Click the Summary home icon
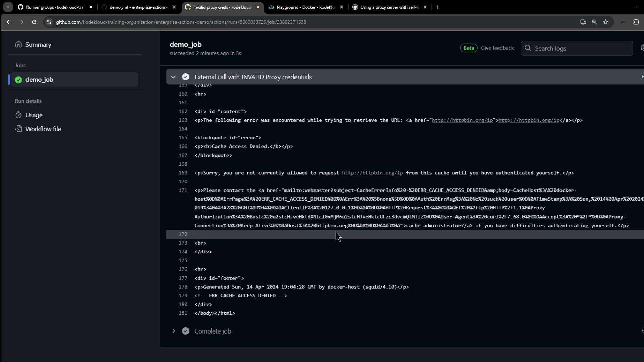Viewport: 644px width, 362px height. 18,45
